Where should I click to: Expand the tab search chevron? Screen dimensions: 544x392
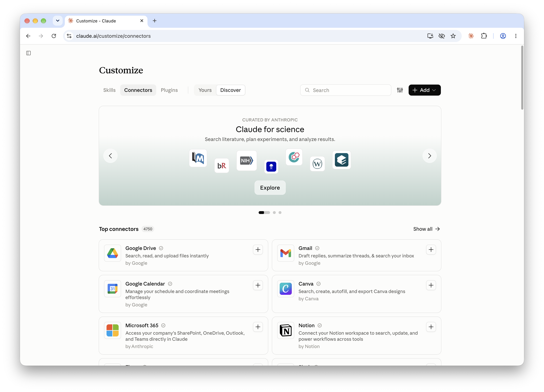coord(58,21)
